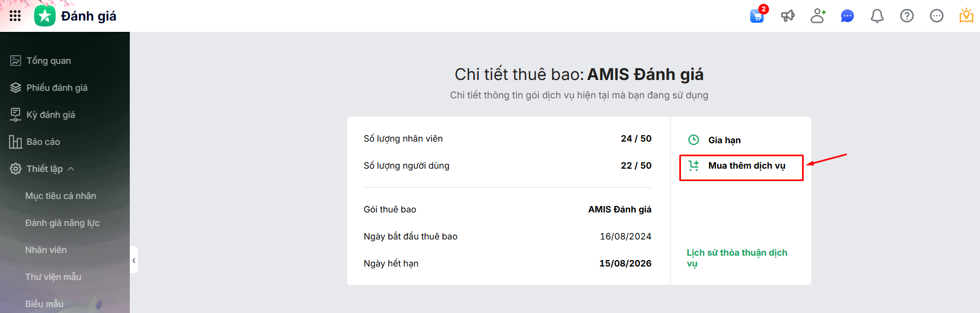Image resolution: width=980 pixels, height=313 pixels.
Task: Click the orange icon at top-right corner
Action: click(966, 16)
